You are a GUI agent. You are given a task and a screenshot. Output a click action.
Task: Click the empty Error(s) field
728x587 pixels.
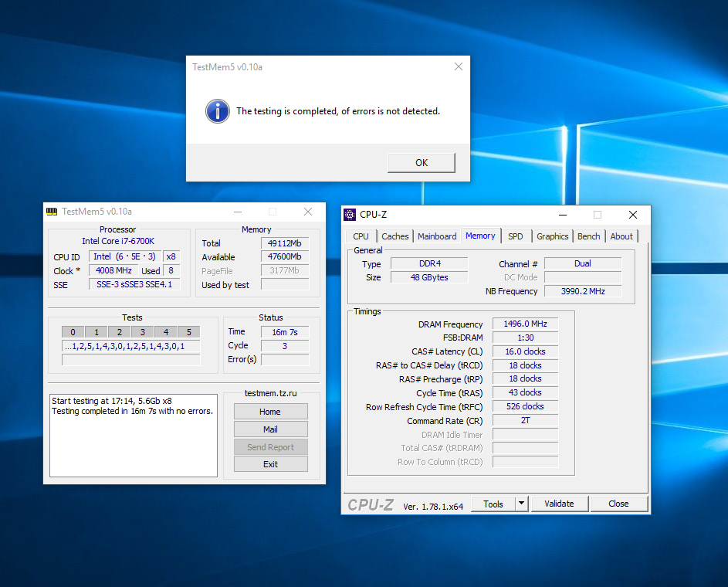click(x=285, y=359)
